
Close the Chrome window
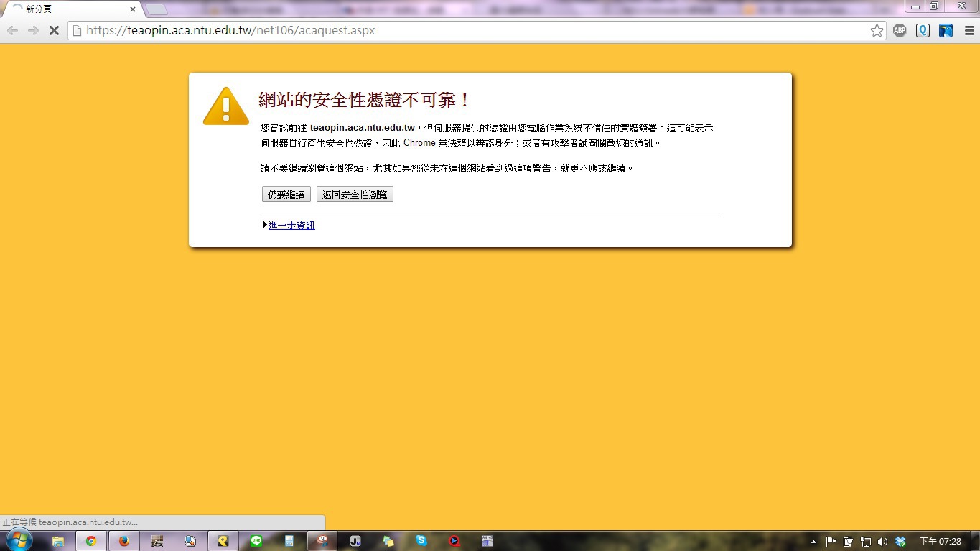[961, 6]
